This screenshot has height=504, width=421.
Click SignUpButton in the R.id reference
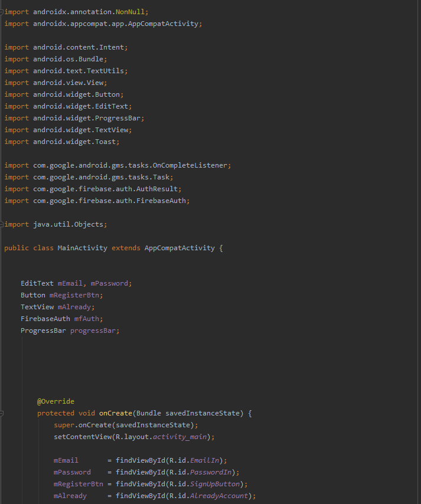coord(215,484)
